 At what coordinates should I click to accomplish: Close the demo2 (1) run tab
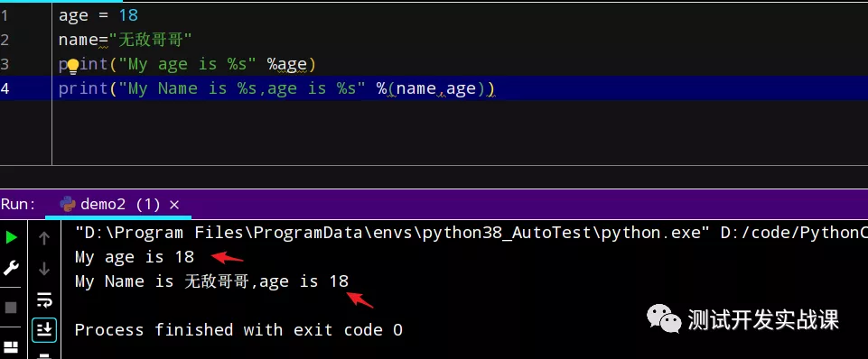click(x=173, y=205)
